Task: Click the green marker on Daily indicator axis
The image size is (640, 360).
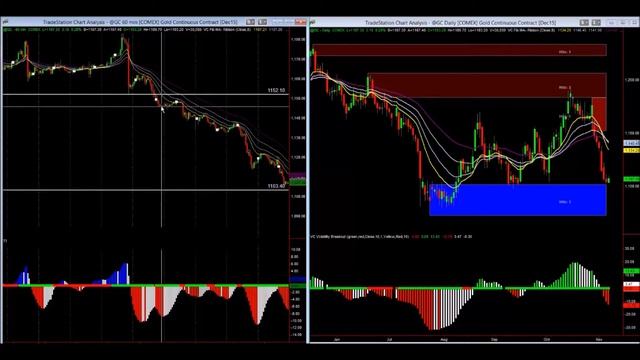Action: 631,271
